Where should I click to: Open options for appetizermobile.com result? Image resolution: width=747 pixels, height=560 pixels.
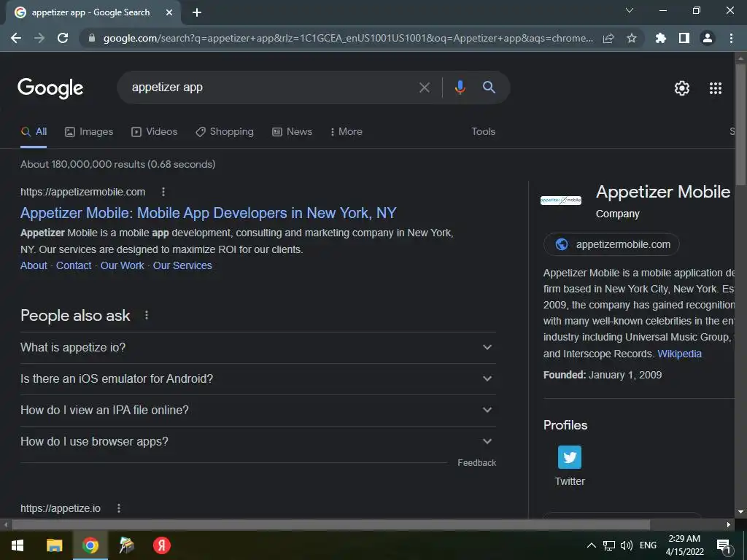click(163, 192)
